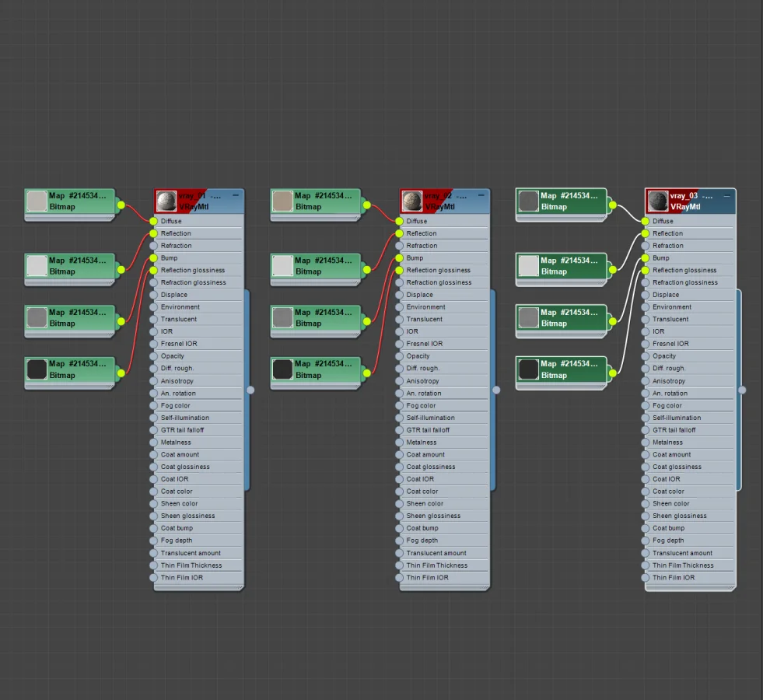Click 'Fresnel IOR' label in vray_01
The image size is (763, 700).
tap(179, 344)
